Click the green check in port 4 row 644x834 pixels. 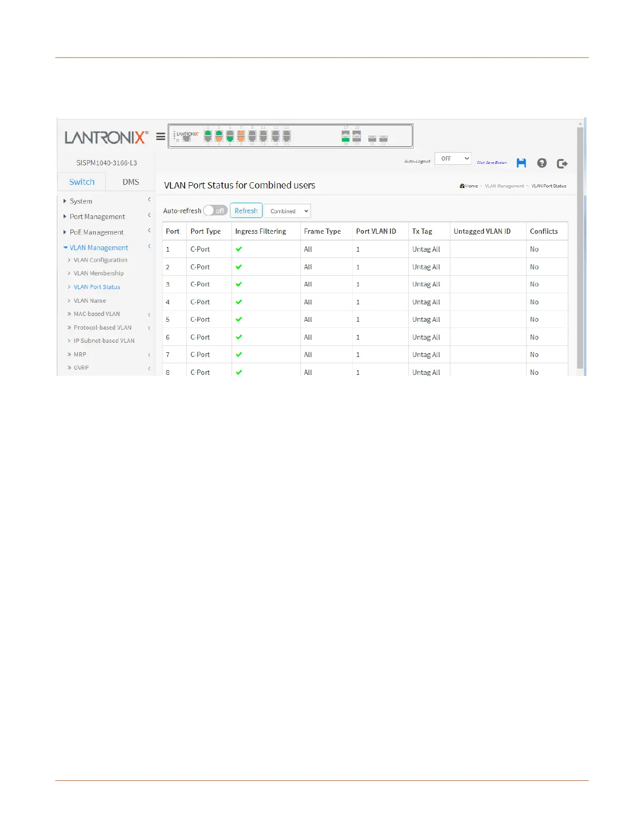coord(239,302)
